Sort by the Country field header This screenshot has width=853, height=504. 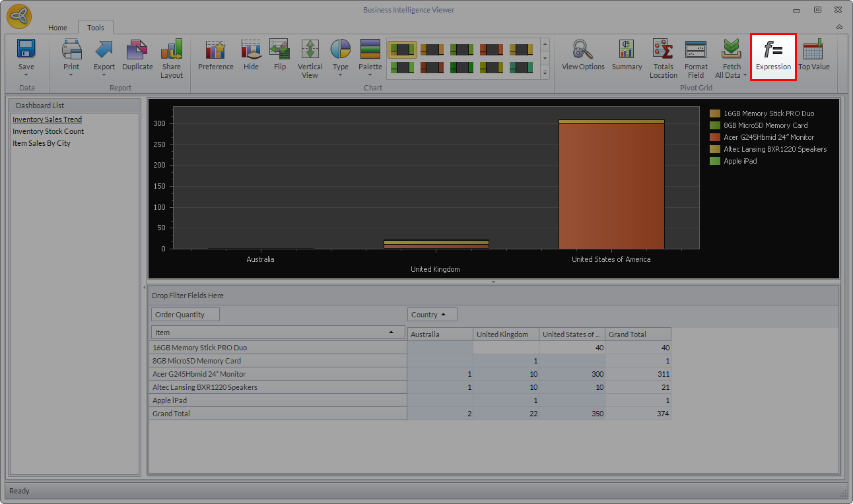coord(432,315)
